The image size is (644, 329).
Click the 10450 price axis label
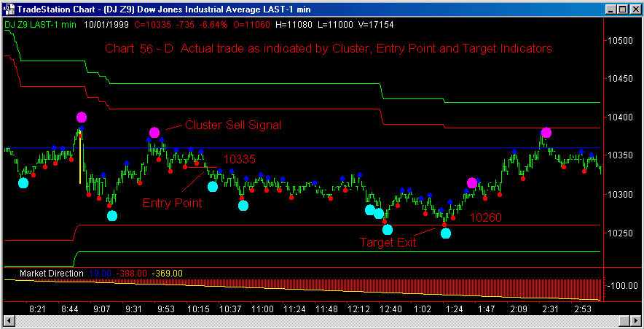click(621, 78)
